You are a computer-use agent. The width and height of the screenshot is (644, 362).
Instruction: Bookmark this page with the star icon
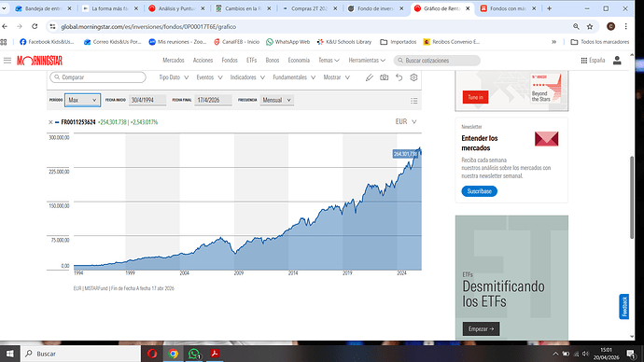pos(590,26)
